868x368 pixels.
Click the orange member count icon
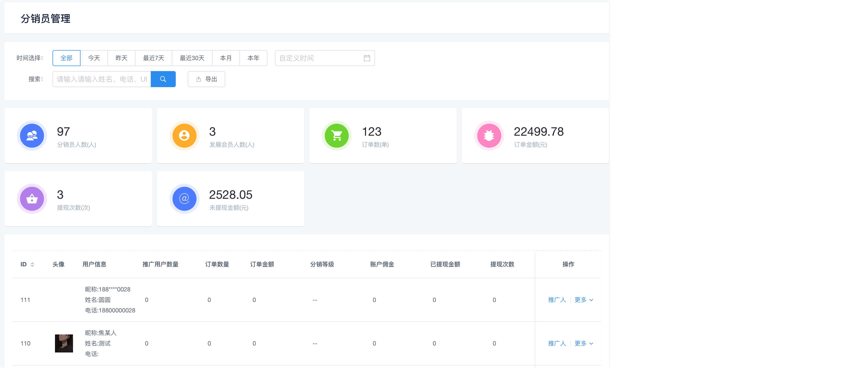[184, 136]
